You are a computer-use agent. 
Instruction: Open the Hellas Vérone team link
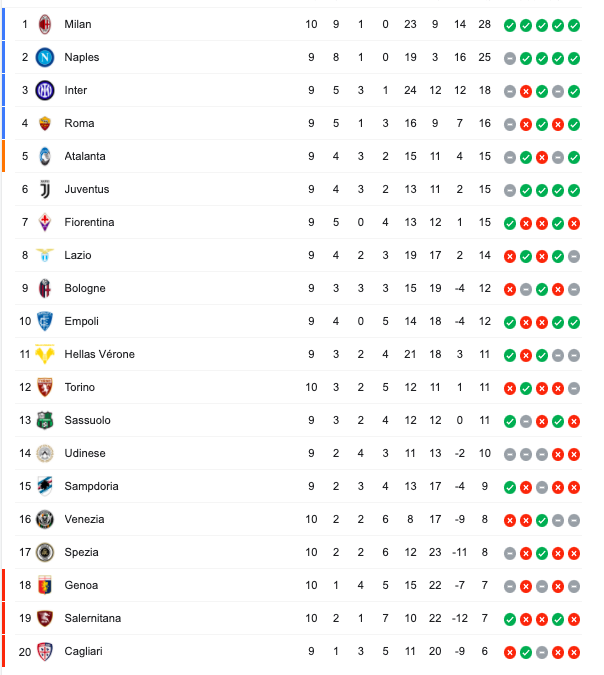tap(99, 354)
